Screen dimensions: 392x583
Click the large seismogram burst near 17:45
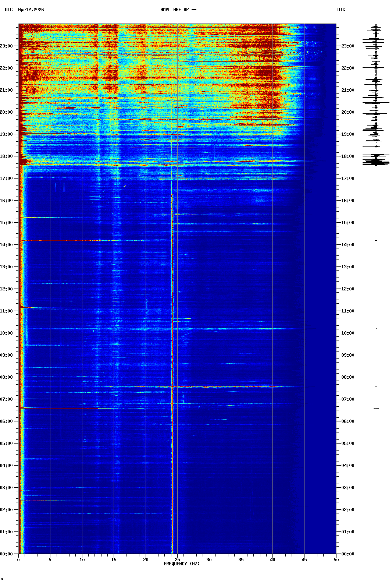click(376, 162)
